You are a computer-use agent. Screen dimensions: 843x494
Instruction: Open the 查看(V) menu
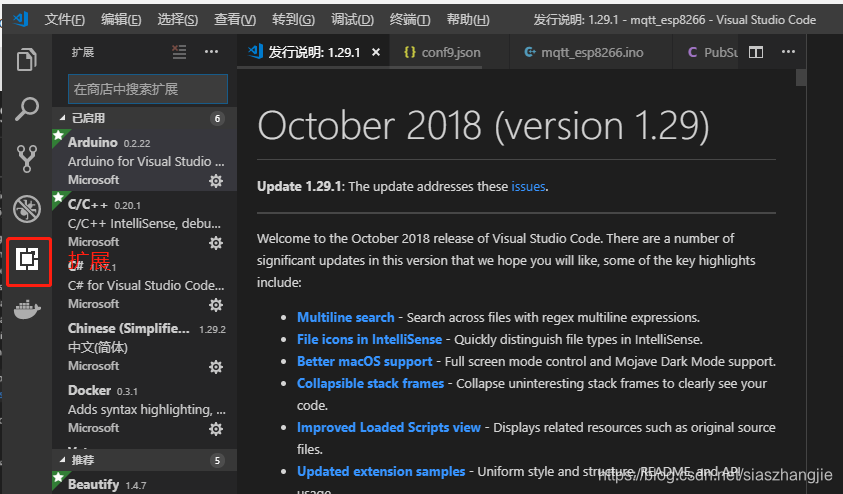point(235,20)
